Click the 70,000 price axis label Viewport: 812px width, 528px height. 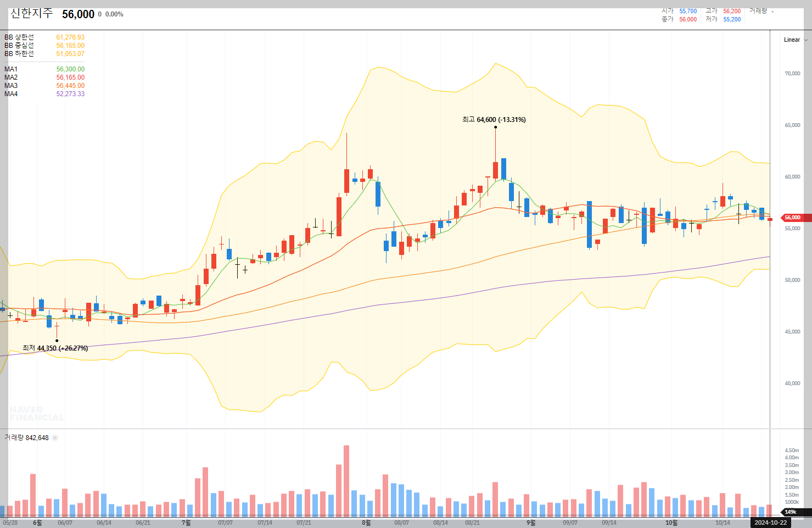pyautogui.click(x=792, y=74)
